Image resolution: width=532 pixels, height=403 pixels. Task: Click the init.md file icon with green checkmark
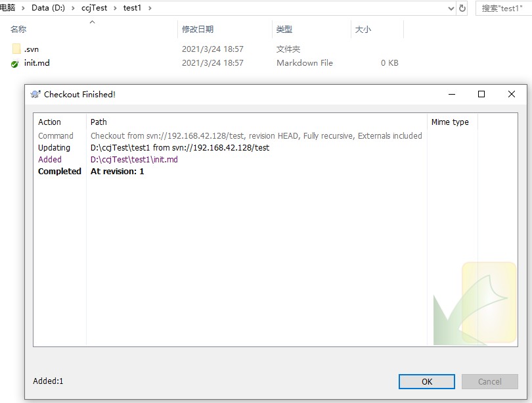coord(15,64)
